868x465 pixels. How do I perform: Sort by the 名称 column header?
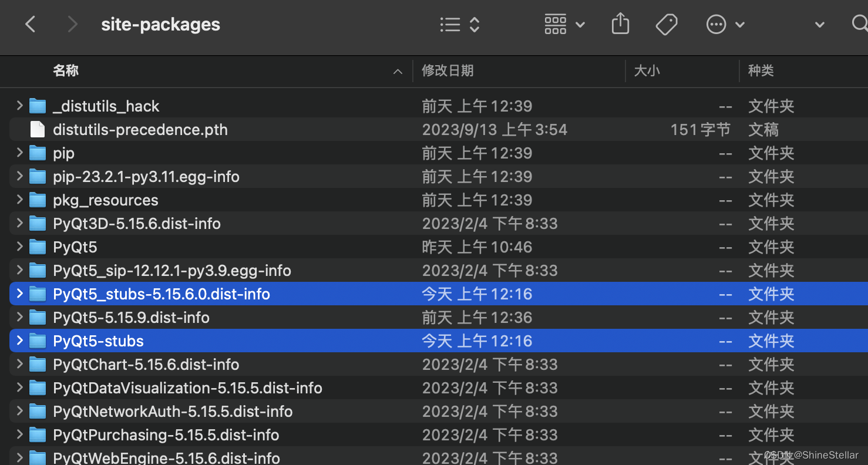66,71
